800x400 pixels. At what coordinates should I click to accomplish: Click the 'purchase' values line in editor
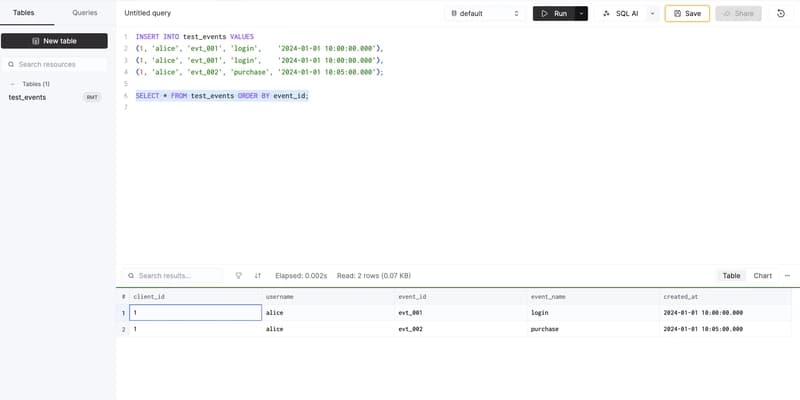tap(259, 72)
